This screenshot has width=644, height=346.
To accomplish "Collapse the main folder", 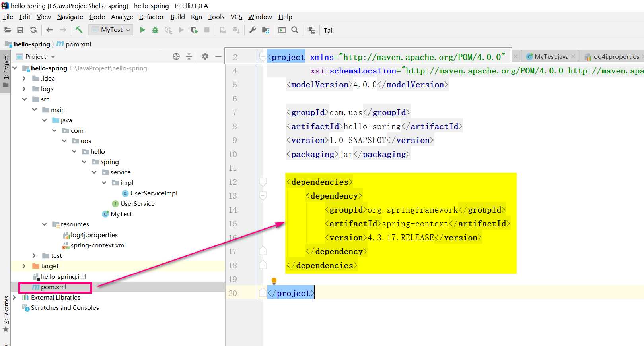I will 34,110.
